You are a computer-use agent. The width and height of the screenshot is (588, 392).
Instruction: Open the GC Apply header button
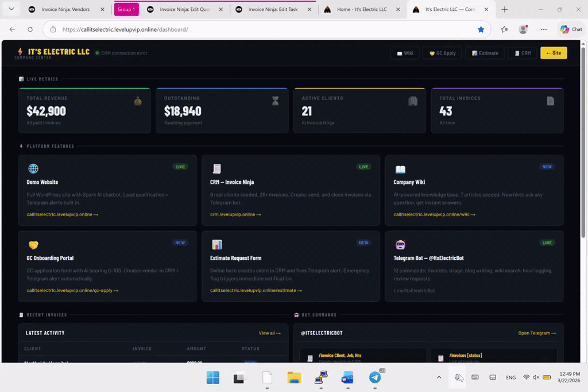[443, 53]
